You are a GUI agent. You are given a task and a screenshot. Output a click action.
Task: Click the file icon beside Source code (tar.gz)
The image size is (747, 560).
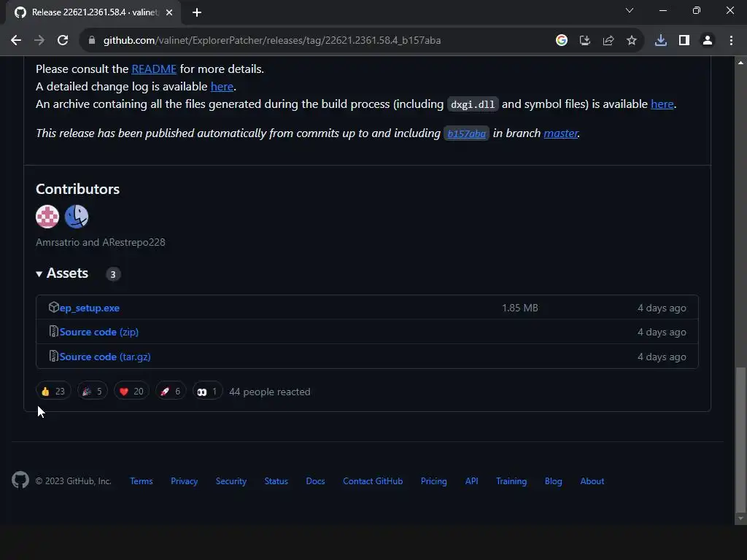[53, 356]
